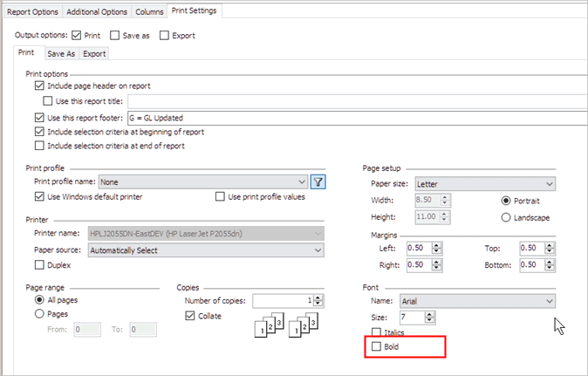588x376 pixels.
Task: Uncheck Include page header on report
Action: (x=39, y=86)
